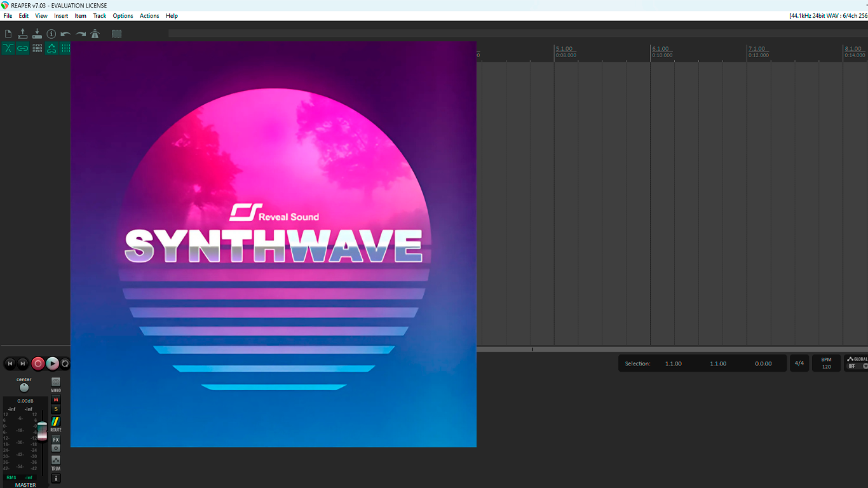Open master routing with the striped ROUTE icon

click(56, 421)
